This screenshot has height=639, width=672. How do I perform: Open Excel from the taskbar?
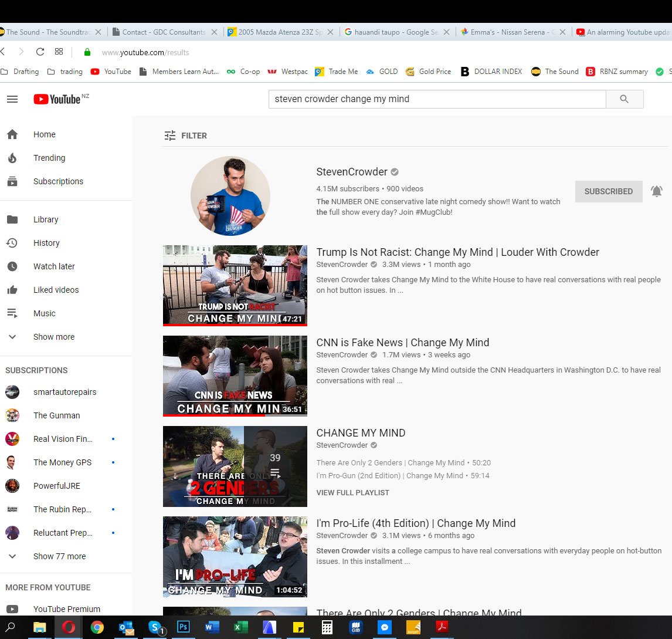pyautogui.click(x=240, y=627)
